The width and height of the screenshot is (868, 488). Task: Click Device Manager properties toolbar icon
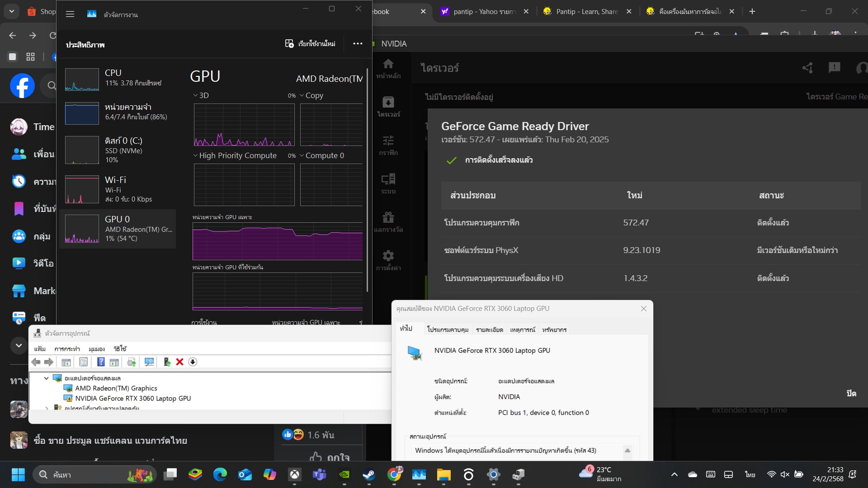point(84,362)
